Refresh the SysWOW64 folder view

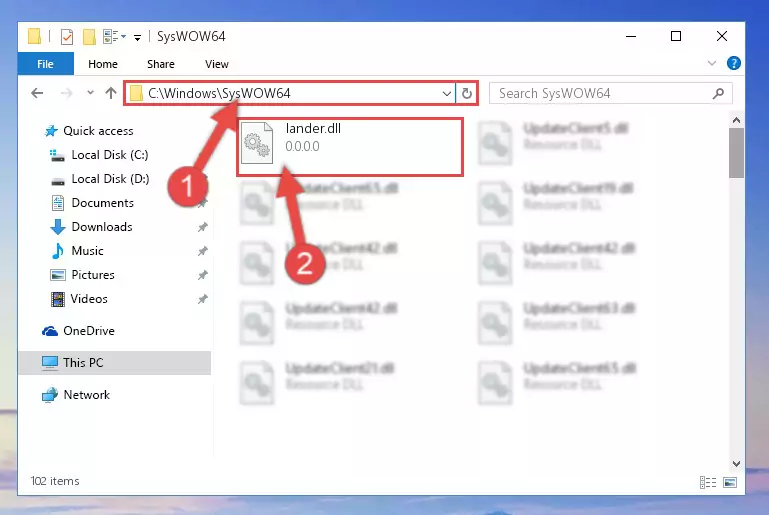(466, 93)
